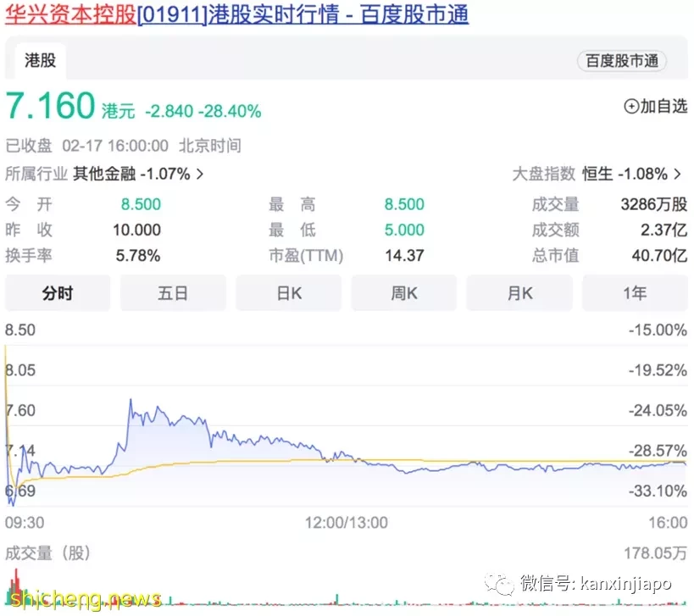Switch to the 分时 chart tab
The image size is (694, 616).
tap(58, 293)
